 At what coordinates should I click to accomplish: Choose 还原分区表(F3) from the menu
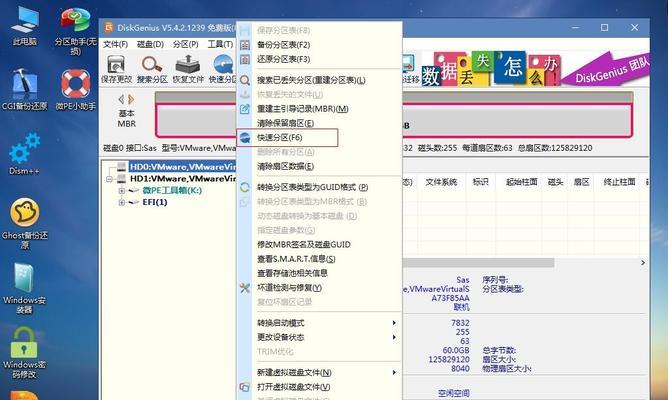click(x=319, y=59)
